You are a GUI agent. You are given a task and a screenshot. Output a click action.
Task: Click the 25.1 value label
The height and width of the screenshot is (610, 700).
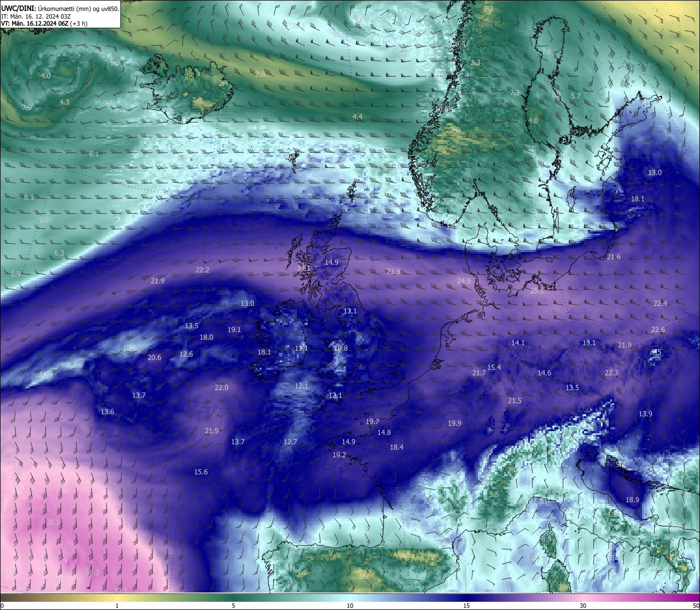coord(537,291)
